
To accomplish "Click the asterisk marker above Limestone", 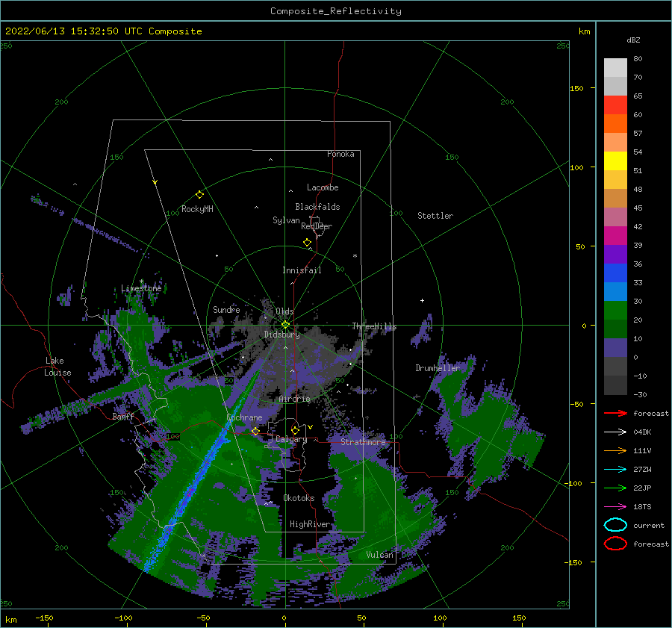I will (x=141, y=282).
